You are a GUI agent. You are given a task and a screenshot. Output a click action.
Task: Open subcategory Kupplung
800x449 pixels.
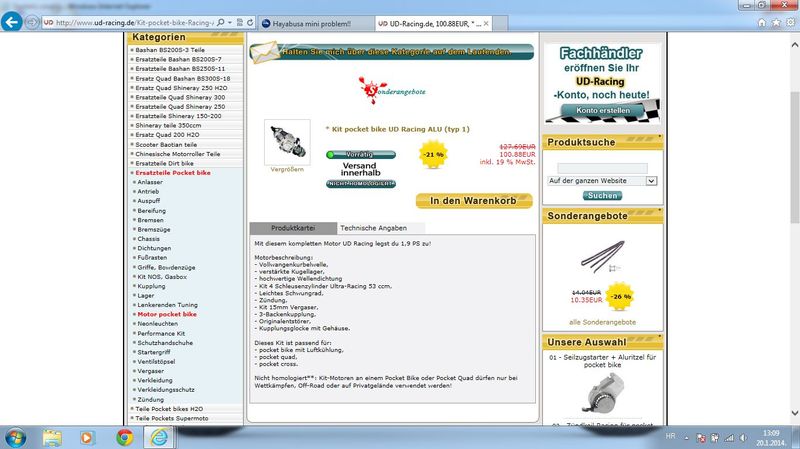[151, 286]
